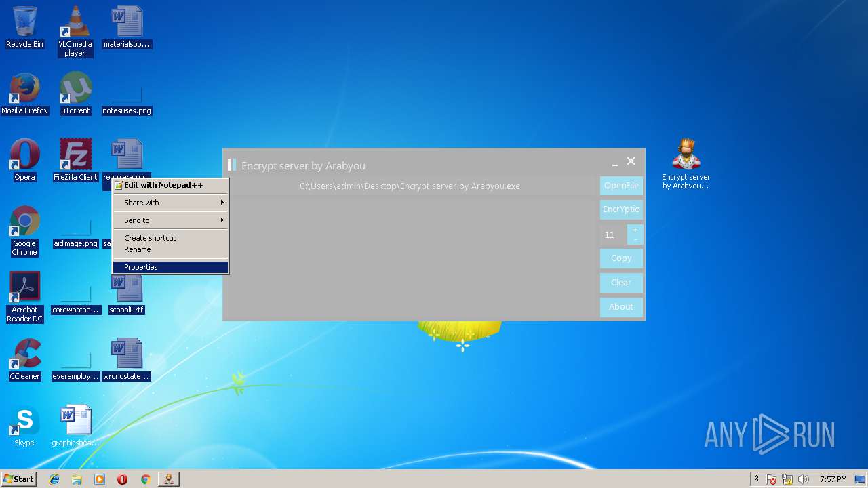Open the materialsbo... Word document

[x=127, y=27]
